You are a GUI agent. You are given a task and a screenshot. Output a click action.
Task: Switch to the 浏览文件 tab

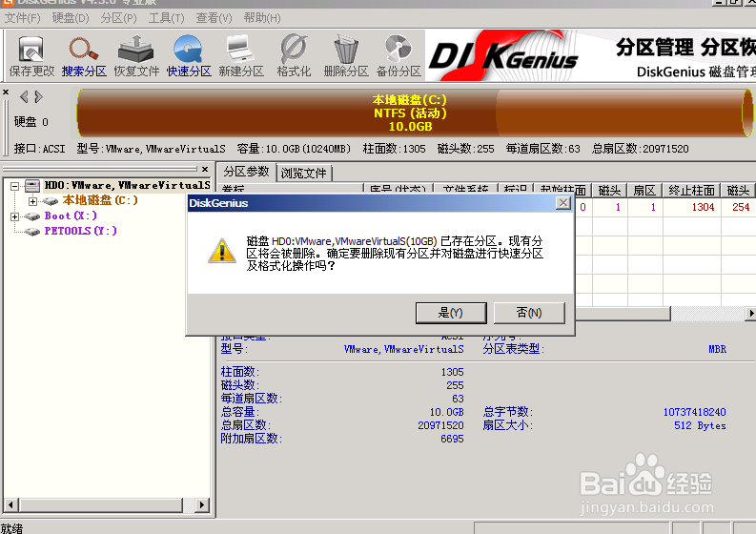point(304,174)
